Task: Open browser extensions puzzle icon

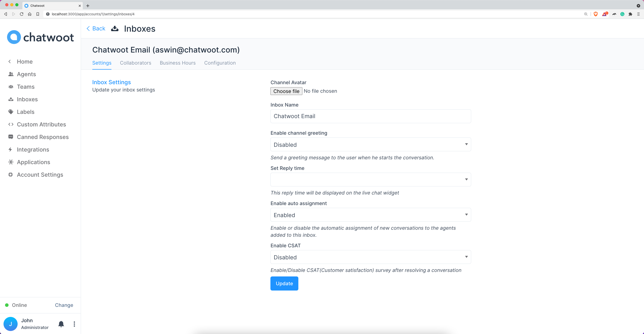Action: pos(630,14)
